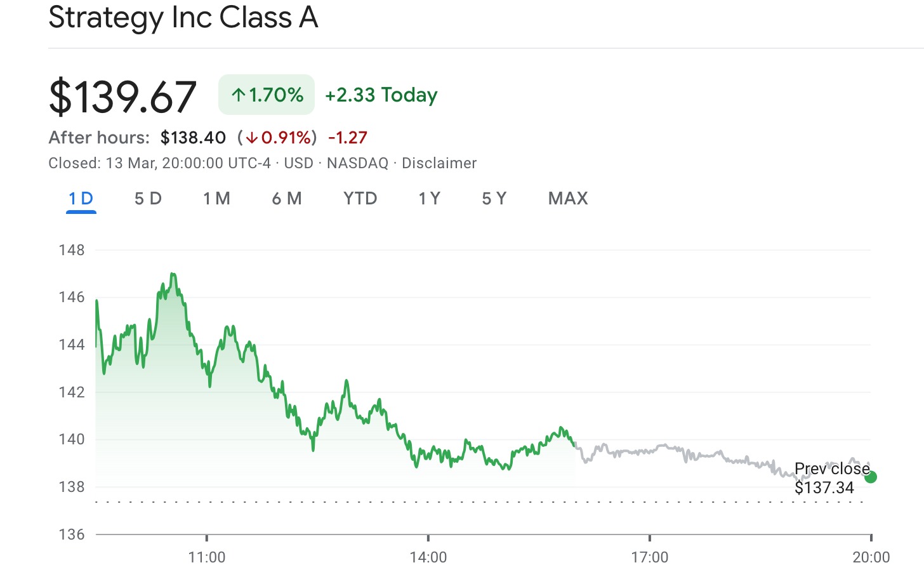
Task: Click the 17:00 marker on time axis
Action: tap(649, 557)
